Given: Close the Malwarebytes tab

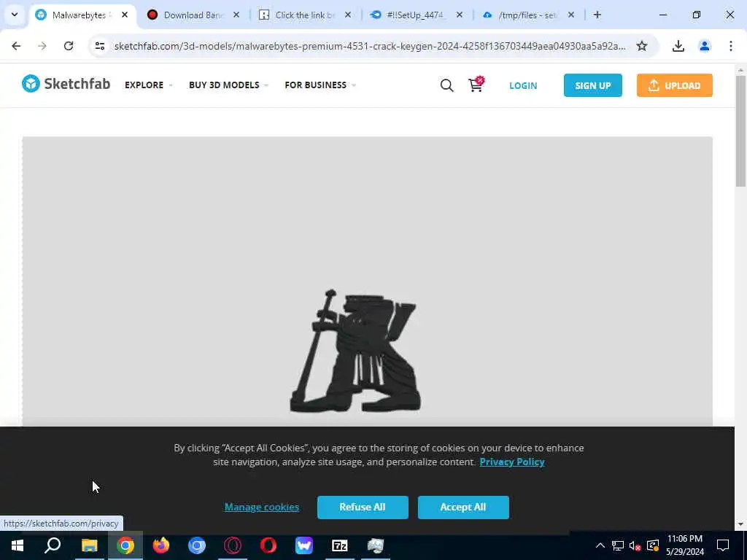Looking at the screenshot, I should tap(124, 15).
